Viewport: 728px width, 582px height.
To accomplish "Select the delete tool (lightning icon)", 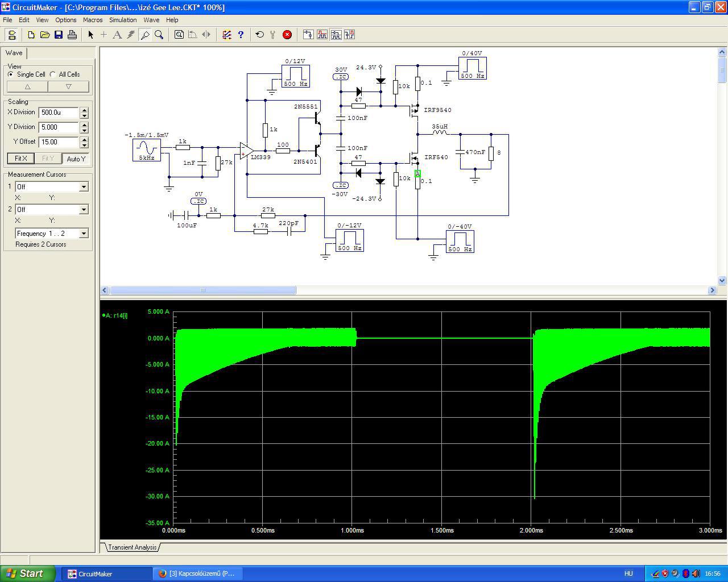I will click(131, 35).
